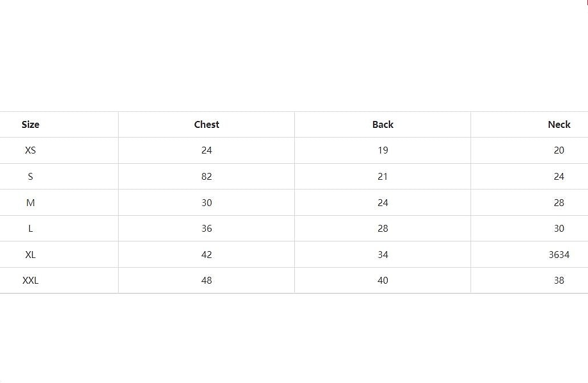Click back value 21 in S row
588x383 pixels.
pyautogui.click(x=383, y=176)
